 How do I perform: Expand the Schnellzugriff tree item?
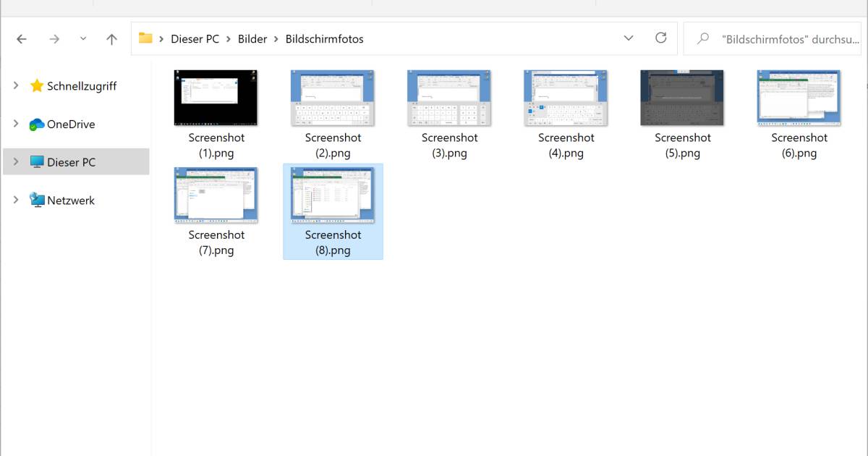point(16,85)
